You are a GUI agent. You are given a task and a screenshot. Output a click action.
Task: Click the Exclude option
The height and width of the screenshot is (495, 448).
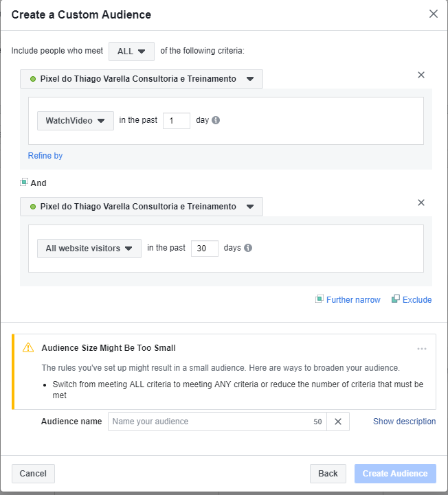tap(416, 300)
